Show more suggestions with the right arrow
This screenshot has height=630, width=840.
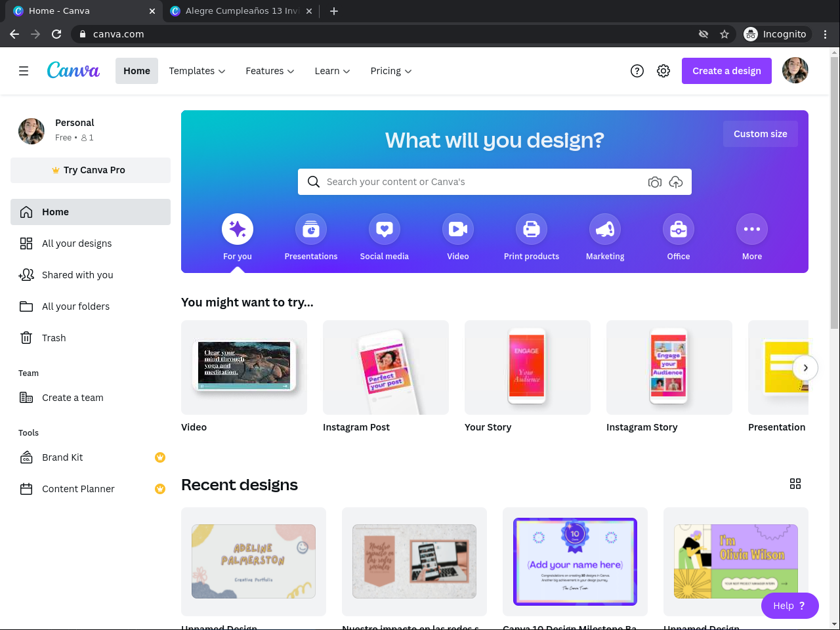tap(805, 367)
